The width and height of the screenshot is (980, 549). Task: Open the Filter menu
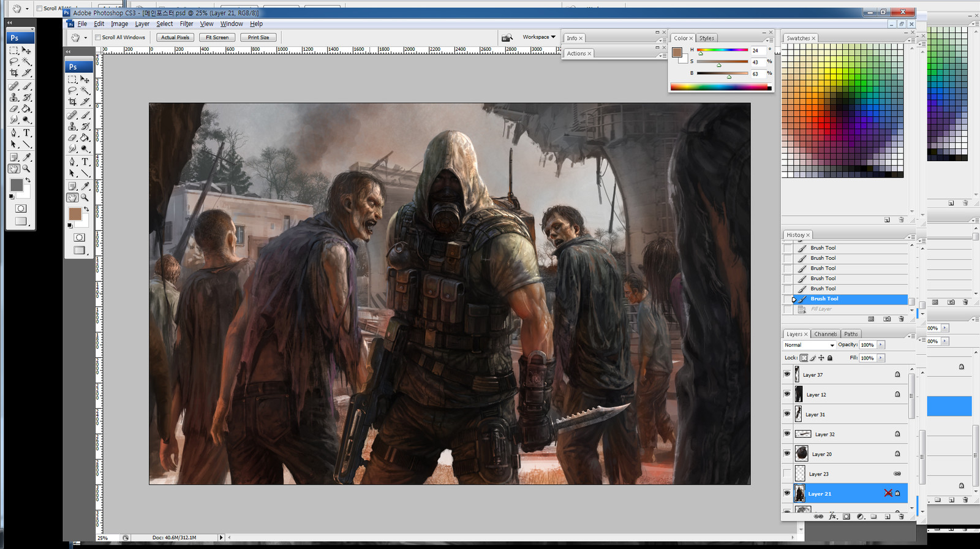click(x=186, y=24)
